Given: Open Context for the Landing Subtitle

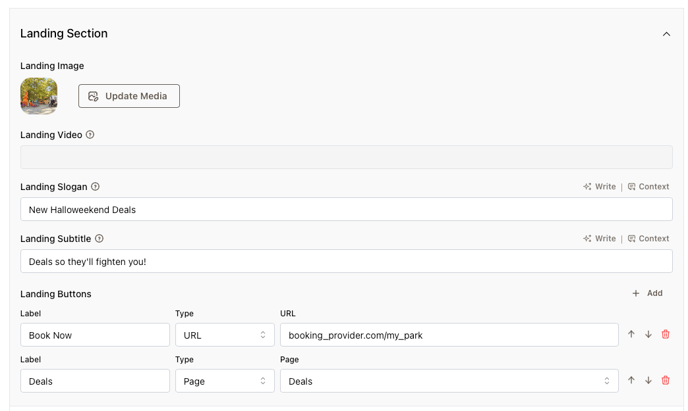Looking at the screenshot, I should coord(648,239).
